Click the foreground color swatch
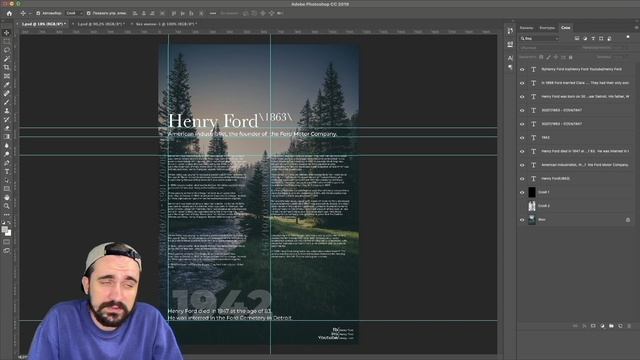Screen dimensions: 640x360 coord(4,229)
